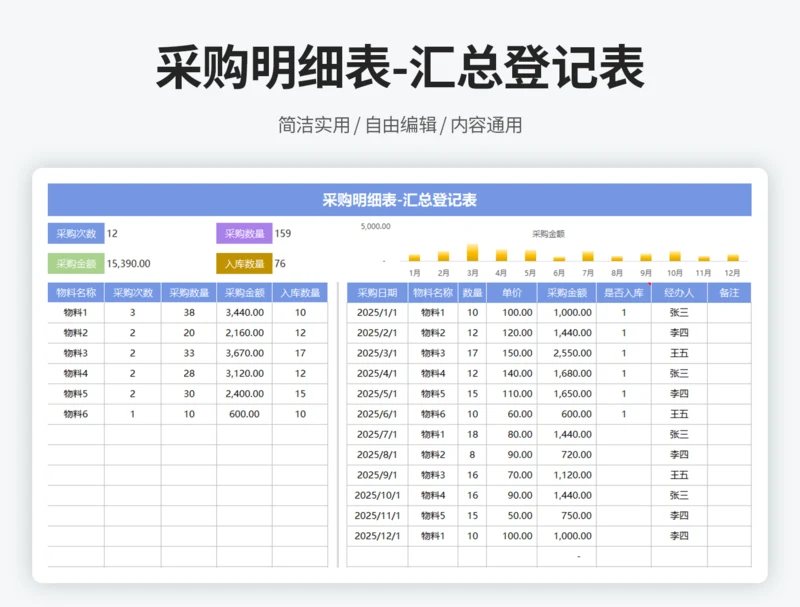800x607 pixels.
Task: Select the 备注 column header
Action: point(729,293)
